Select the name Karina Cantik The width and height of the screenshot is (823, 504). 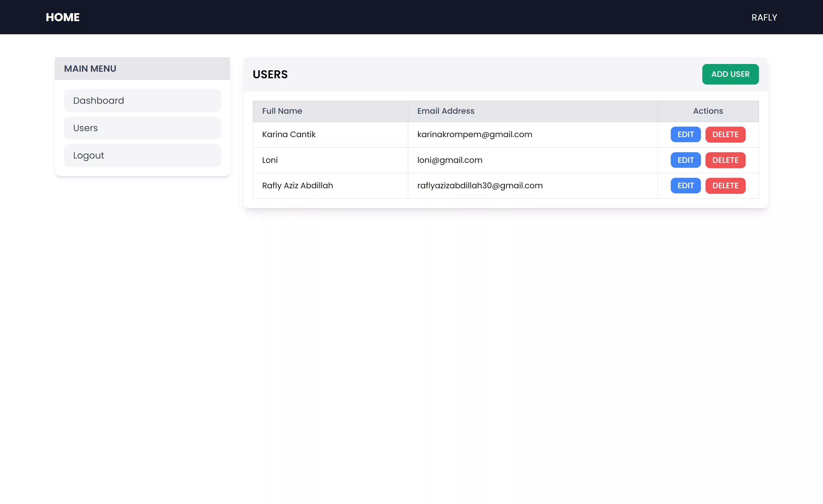[x=289, y=134]
